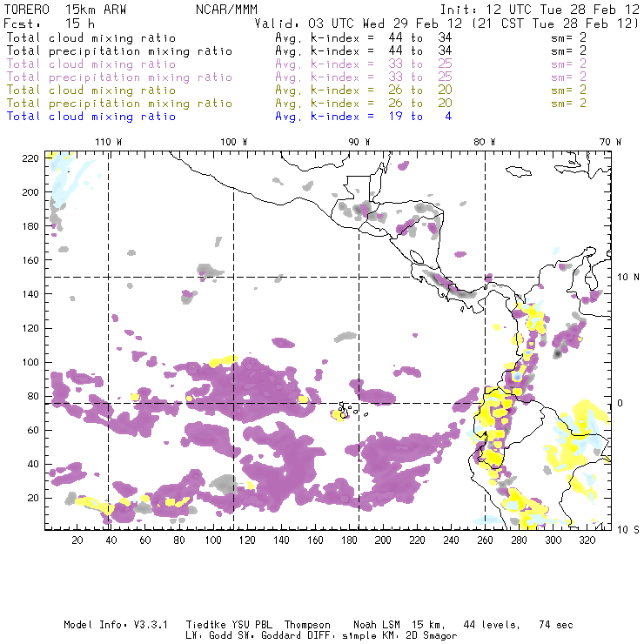This screenshot has width=644, height=644.
Task: Select the "Noah LSM" footer text
Action: (377, 625)
